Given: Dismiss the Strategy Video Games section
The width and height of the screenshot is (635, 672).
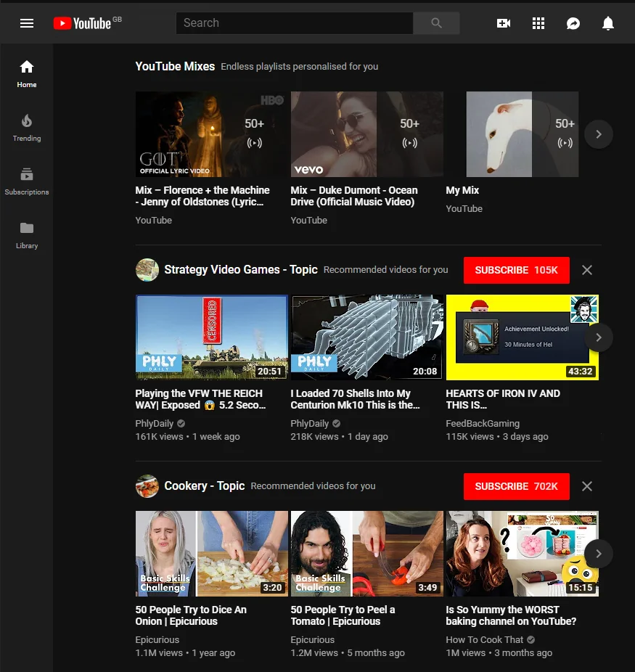Looking at the screenshot, I should point(587,270).
